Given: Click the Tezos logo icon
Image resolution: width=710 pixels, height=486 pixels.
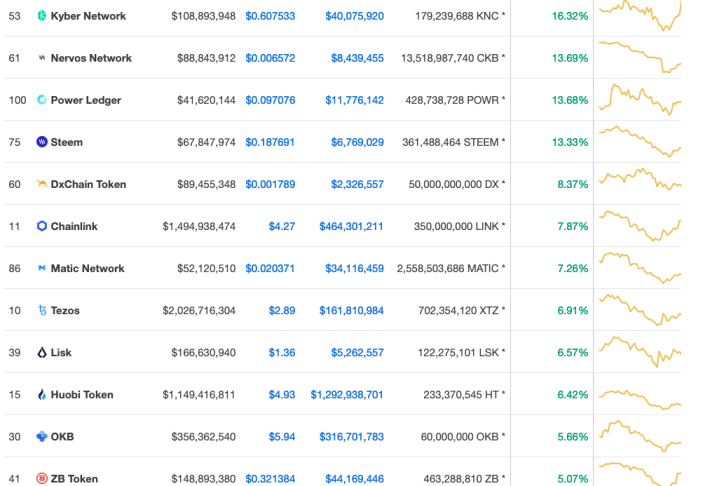Looking at the screenshot, I should click(x=42, y=310).
